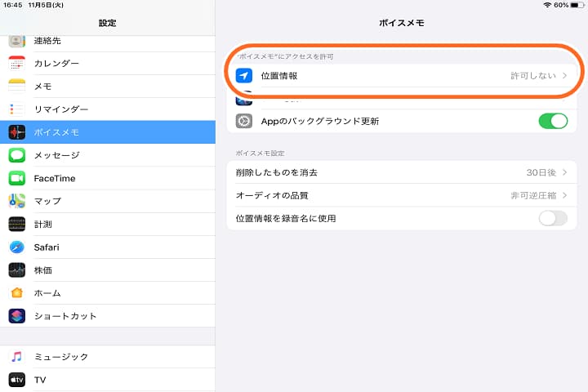Open ミュージック settings row
The width and height of the screenshot is (588, 392).
tap(108, 357)
